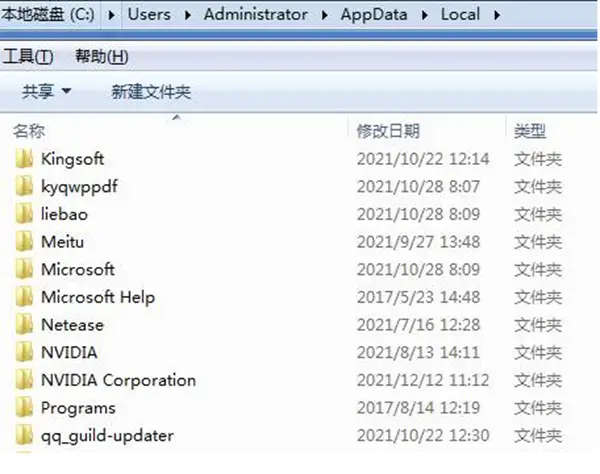Select the Microsoft folder name
600x474 pixels.
click(78, 269)
